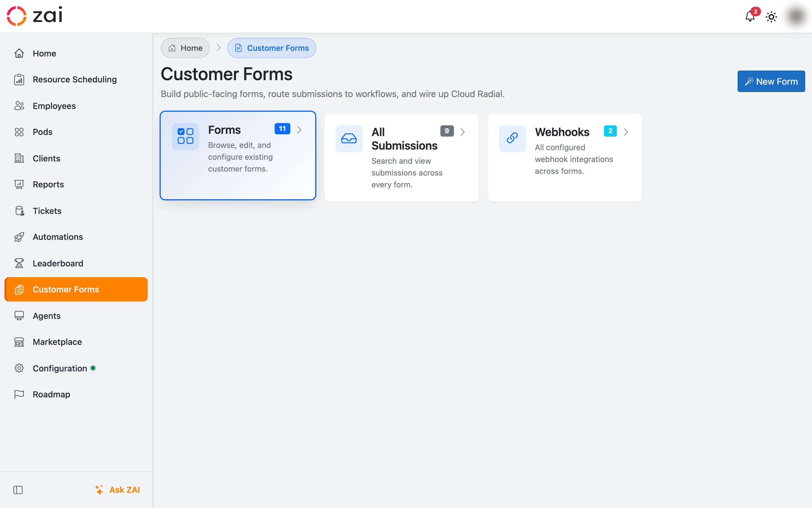Viewport: 812px width, 508px height.
Task: Click the Agents monitor icon
Action: coord(19,316)
